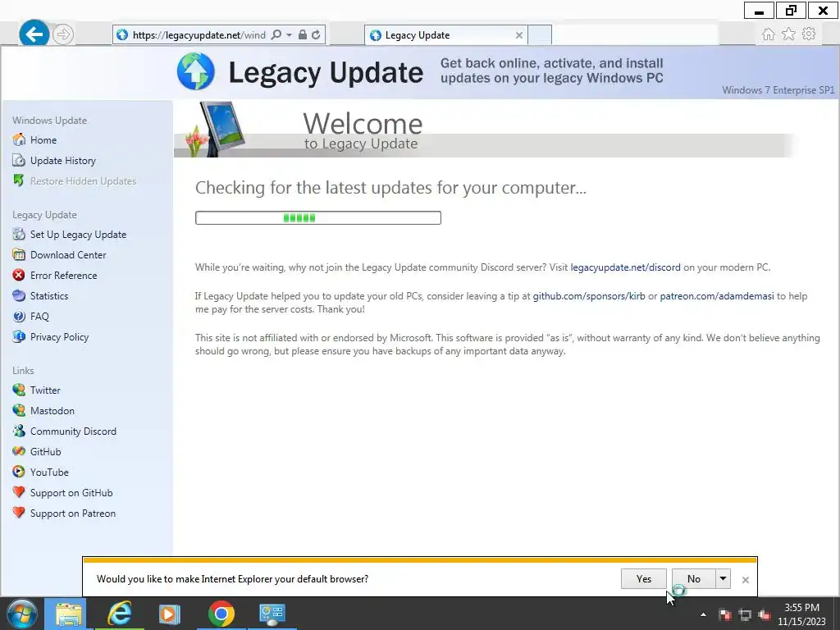Click the Support on Patreon heart icon

click(19, 513)
